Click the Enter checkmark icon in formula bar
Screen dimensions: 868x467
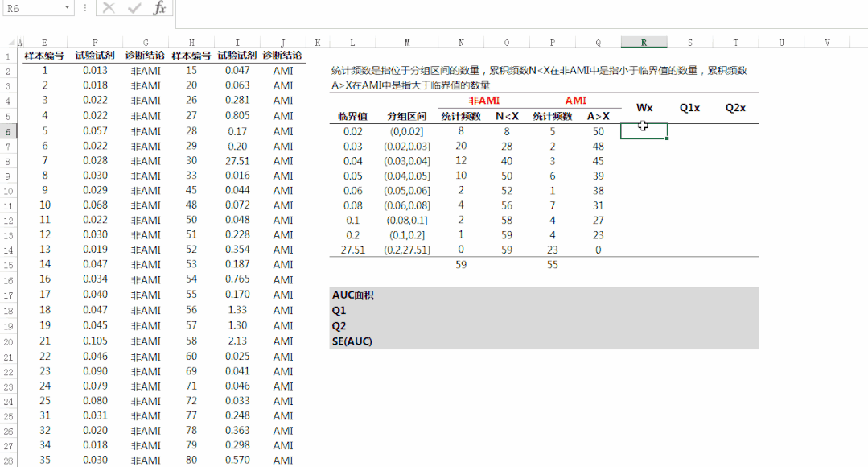coord(134,8)
